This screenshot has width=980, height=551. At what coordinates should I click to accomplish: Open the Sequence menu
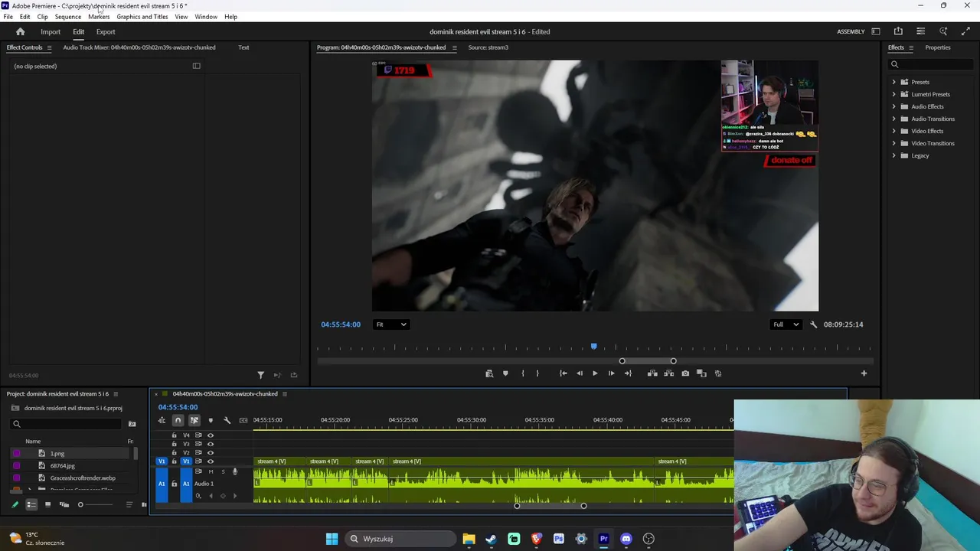point(67,17)
